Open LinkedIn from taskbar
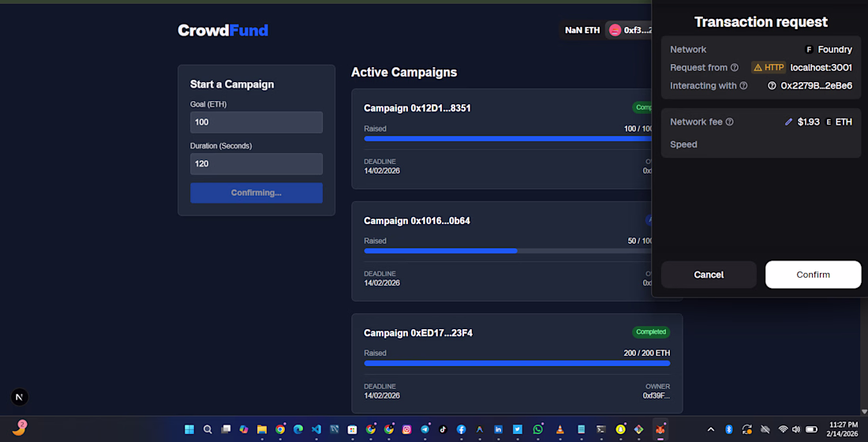The height and width of the screenshot is (442, 868). pyautogui.click(x=498, y=429)
